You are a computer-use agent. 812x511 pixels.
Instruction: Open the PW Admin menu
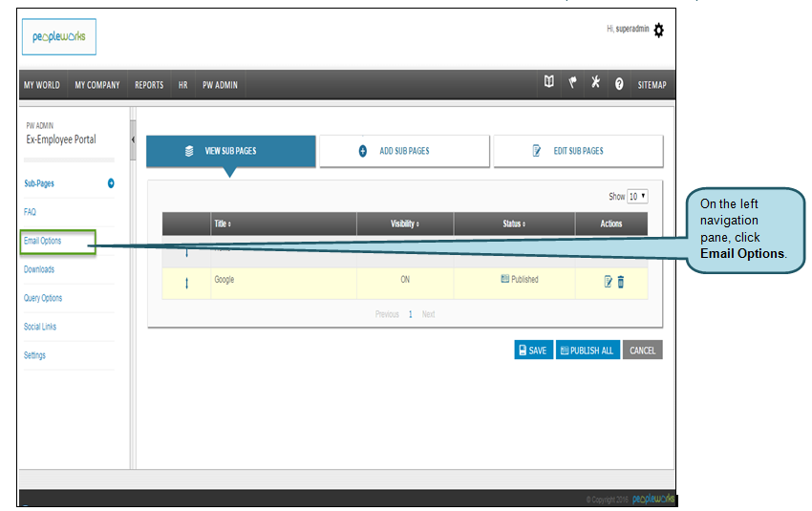pos(220,84)
